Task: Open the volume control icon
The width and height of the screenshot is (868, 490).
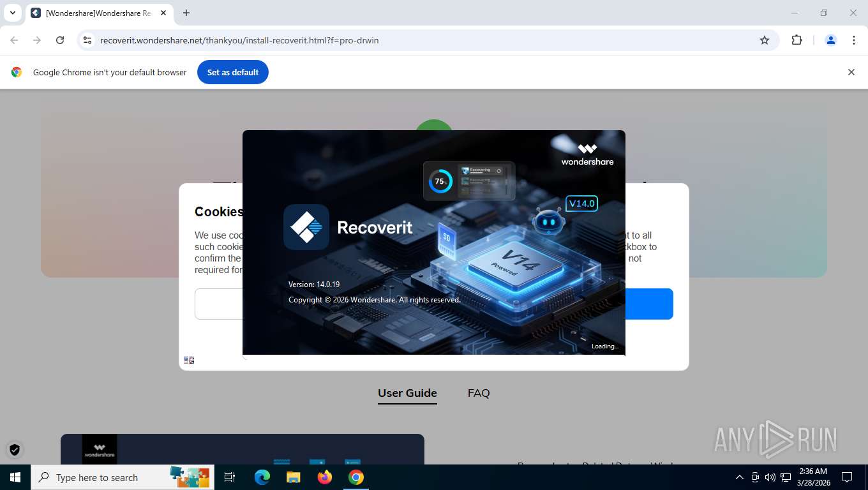Action: pos(770,477)
